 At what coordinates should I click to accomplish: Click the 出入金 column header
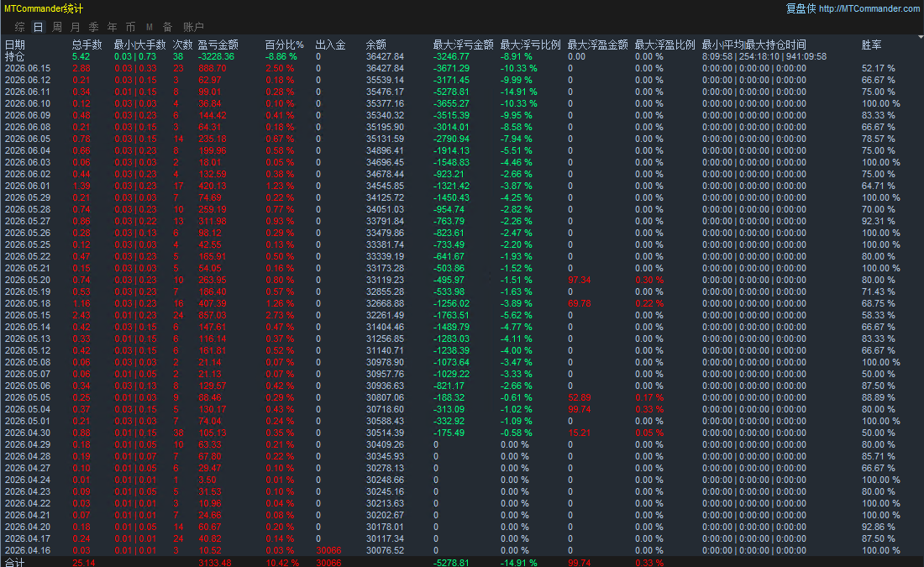click(x=331, y=45)
